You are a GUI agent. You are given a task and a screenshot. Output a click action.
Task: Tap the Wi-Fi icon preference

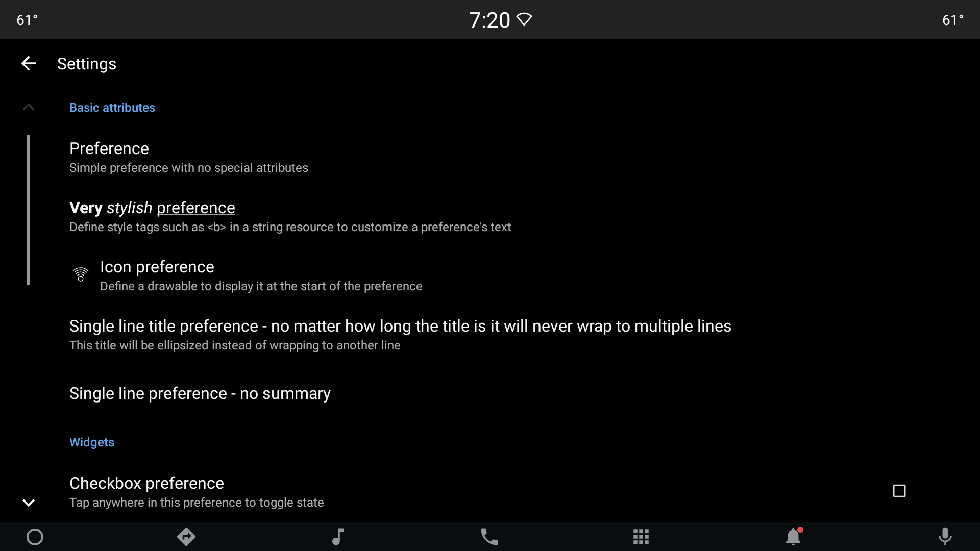tap(81, 274)
